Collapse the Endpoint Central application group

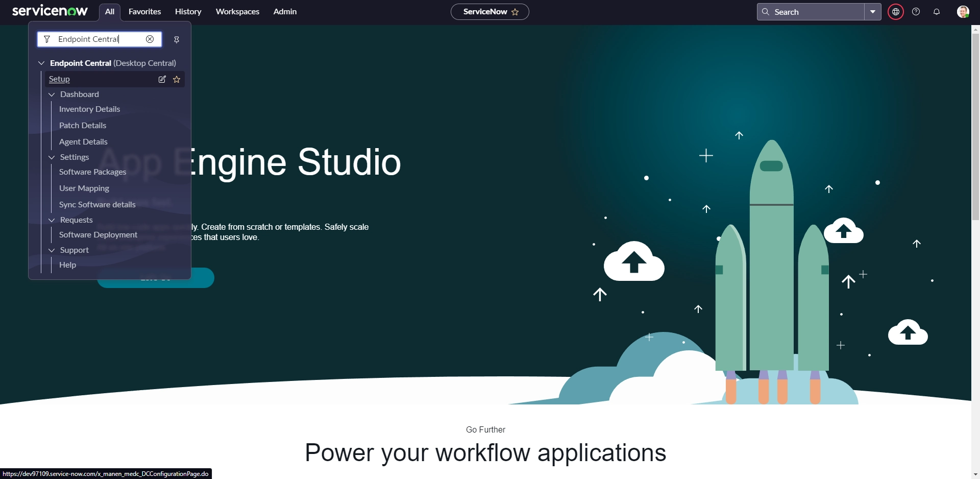click(x=41, y=63)
